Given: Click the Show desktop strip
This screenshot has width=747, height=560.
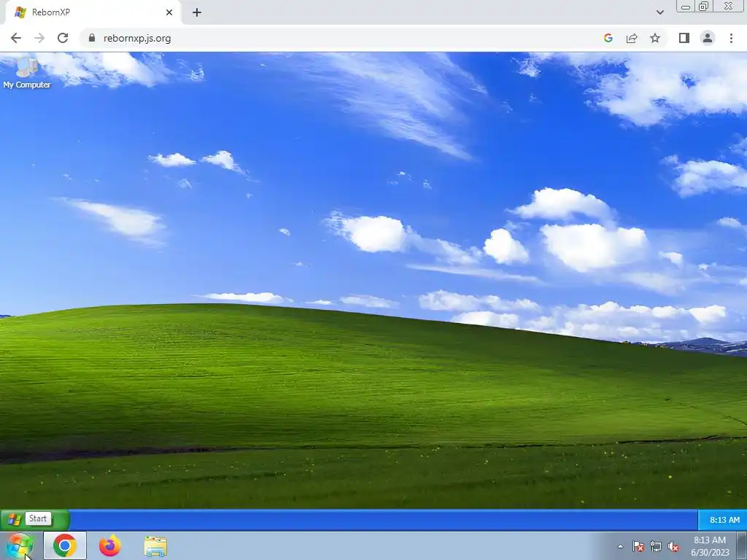Looking at the screenshot, I should 742,545.
